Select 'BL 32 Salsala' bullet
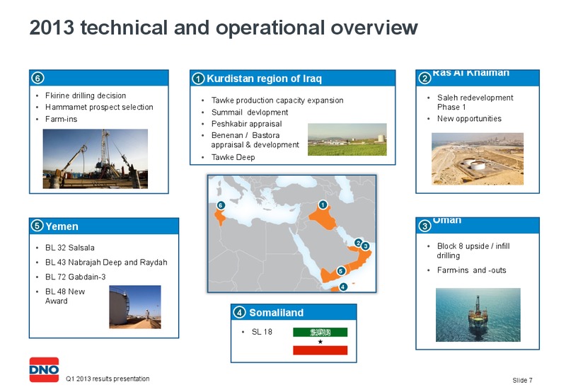This screenshot has width=566, height=392. click(x=70, y=248)
